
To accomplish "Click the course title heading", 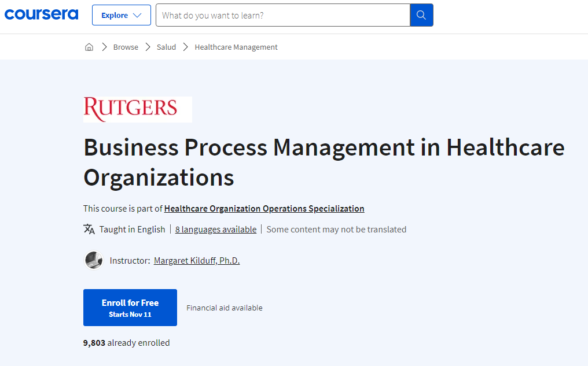I will [324, 162].
